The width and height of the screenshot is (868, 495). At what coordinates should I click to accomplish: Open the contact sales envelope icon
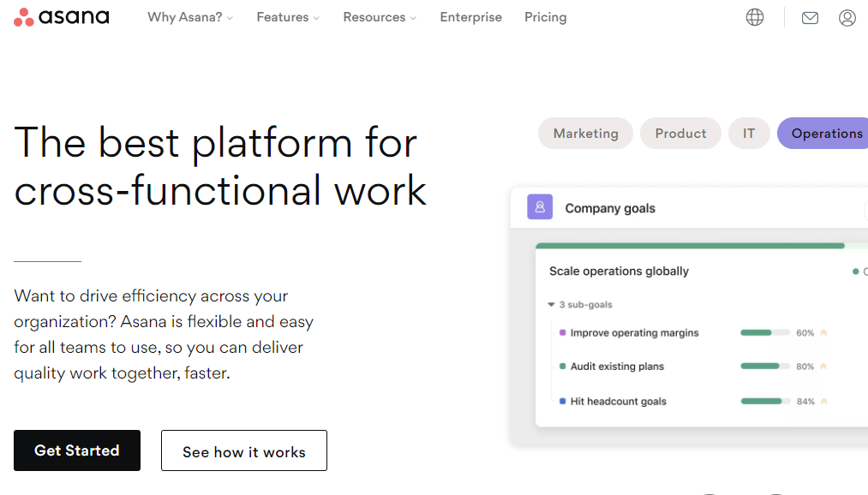[810, 18]
